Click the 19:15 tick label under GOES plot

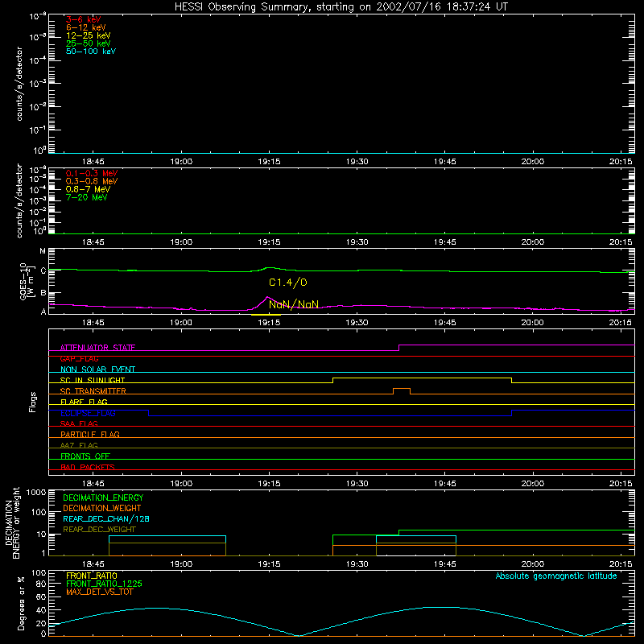(269, 323)
